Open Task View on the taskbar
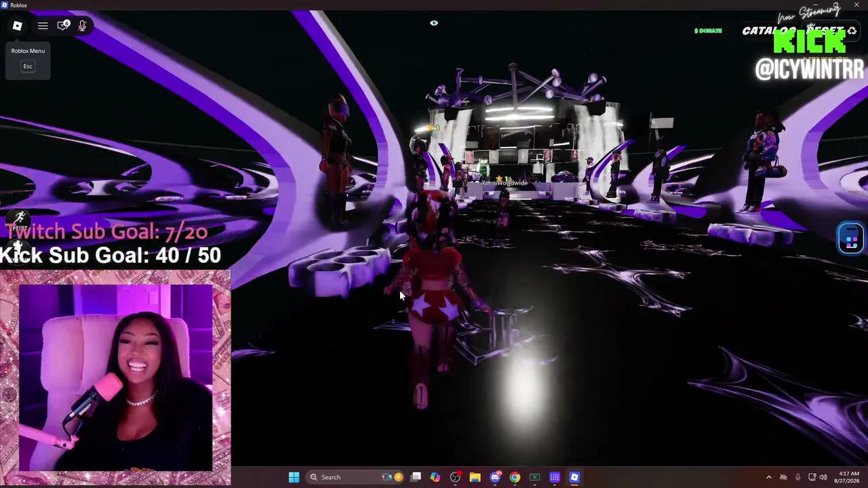Screen dimensions: 868x488 click(x=416, y=477)
